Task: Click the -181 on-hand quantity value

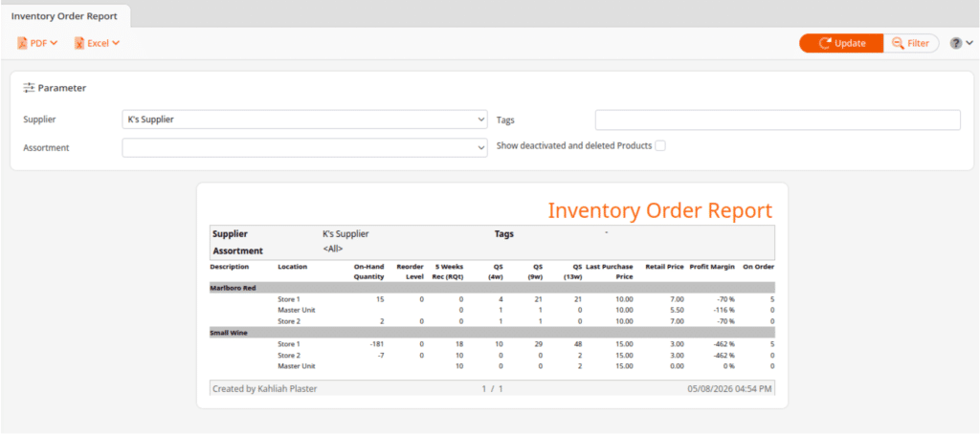Action: 377,344
